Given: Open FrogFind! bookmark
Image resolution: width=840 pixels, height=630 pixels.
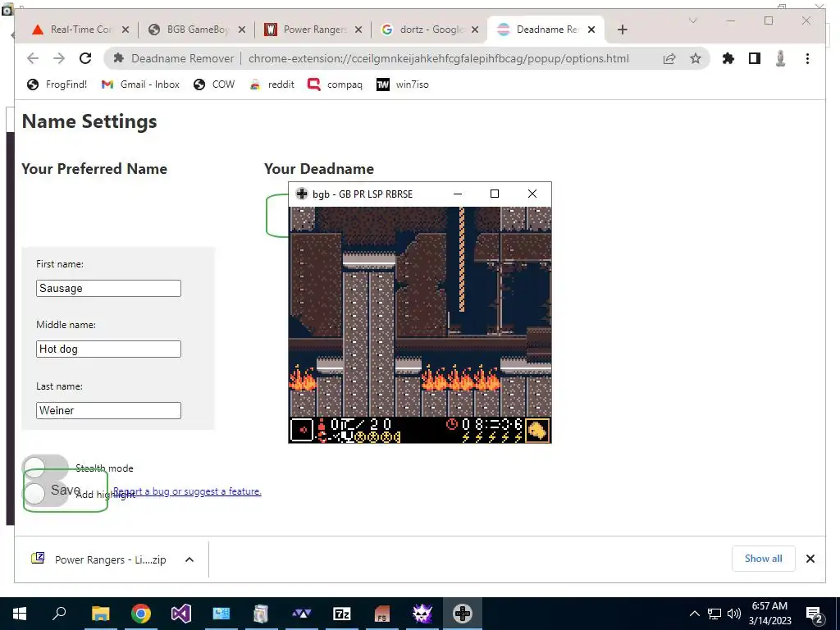Looking at the screenshot, I should coord(57,84).
